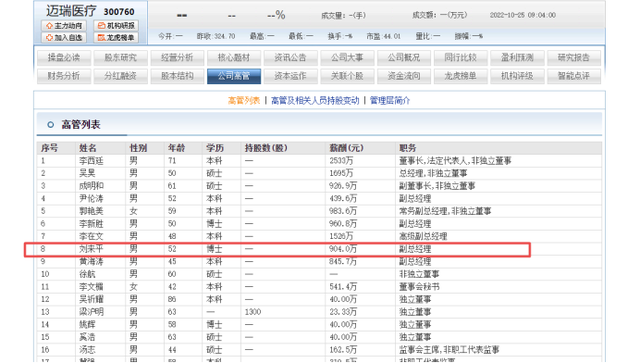Open the 资讯公告 tab
The height and width of the screenshot is (363, 640).
point(291,58)
